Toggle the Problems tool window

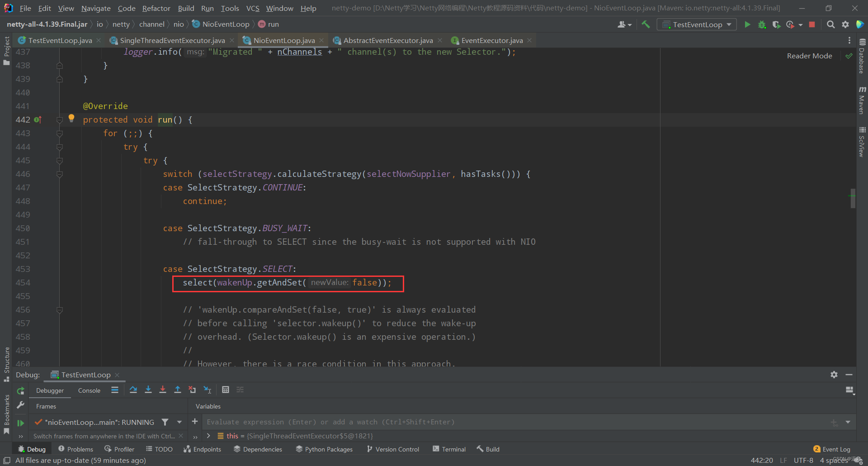click(75, 449)
